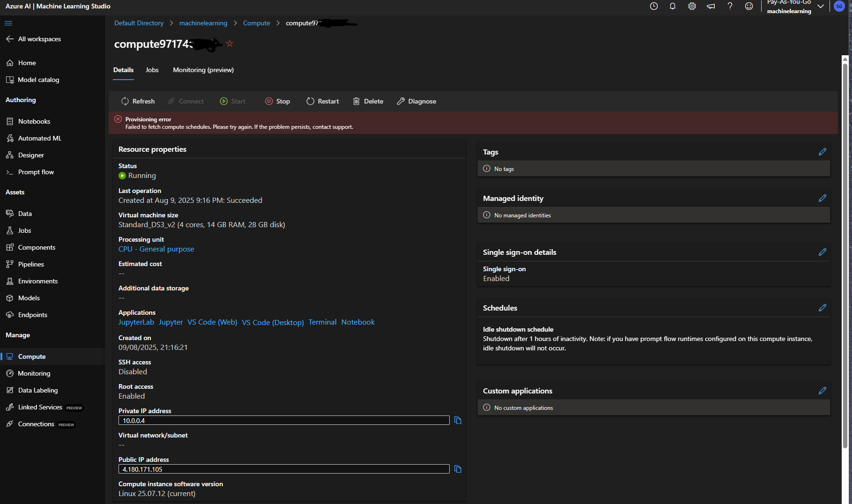Image resolution: width=852 pixels, height=504 pixels.
Task: Open CPU - General purpose link
Action: click(x=156, y=249)
